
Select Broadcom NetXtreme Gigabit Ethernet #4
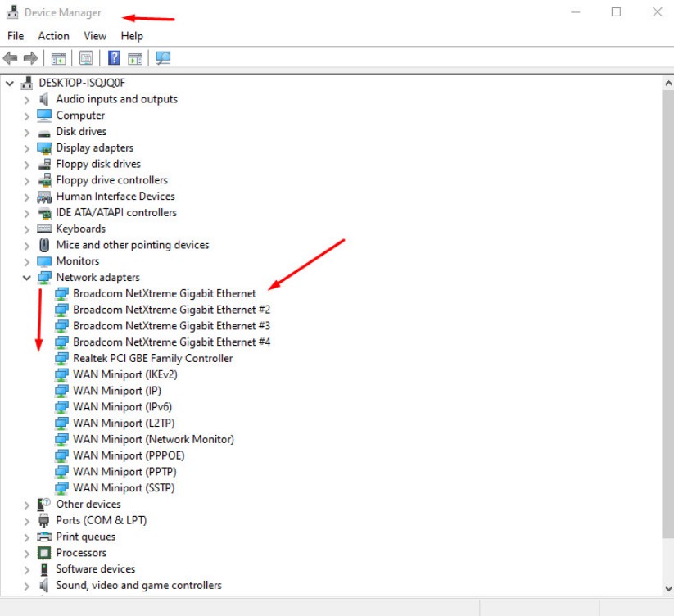tap(171, 342)
